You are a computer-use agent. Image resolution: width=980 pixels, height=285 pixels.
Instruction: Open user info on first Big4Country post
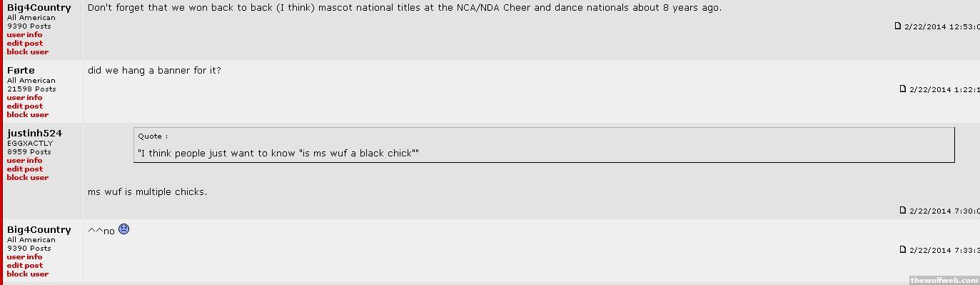[24, 34]
